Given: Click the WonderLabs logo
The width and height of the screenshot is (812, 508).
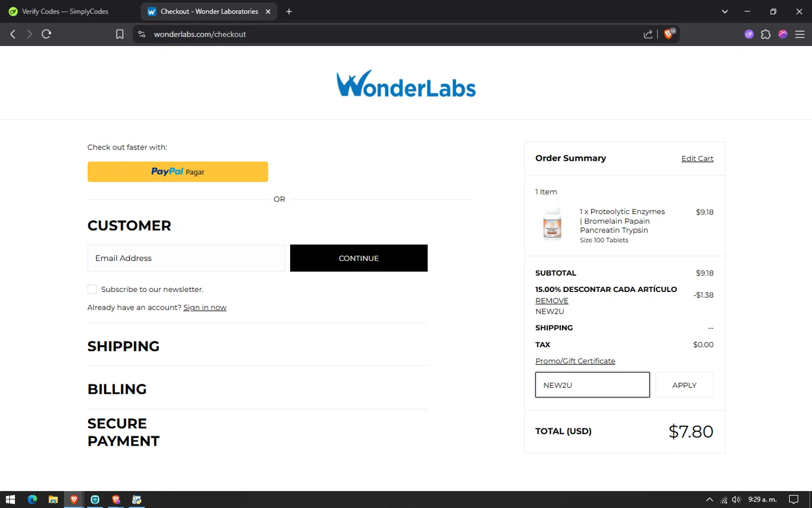Looking at the screenshot, I should (x=406, y=83).
